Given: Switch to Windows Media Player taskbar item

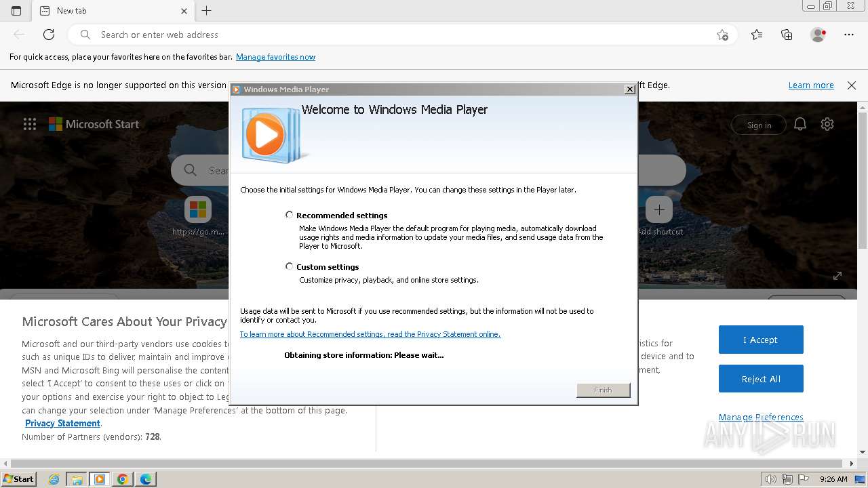Looking at the screenshot, I should [100, 479].
